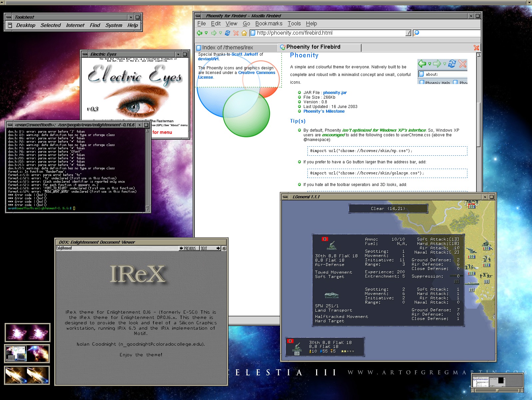Iconify the LGeneral window with the dot button

[x=485, y=197]
